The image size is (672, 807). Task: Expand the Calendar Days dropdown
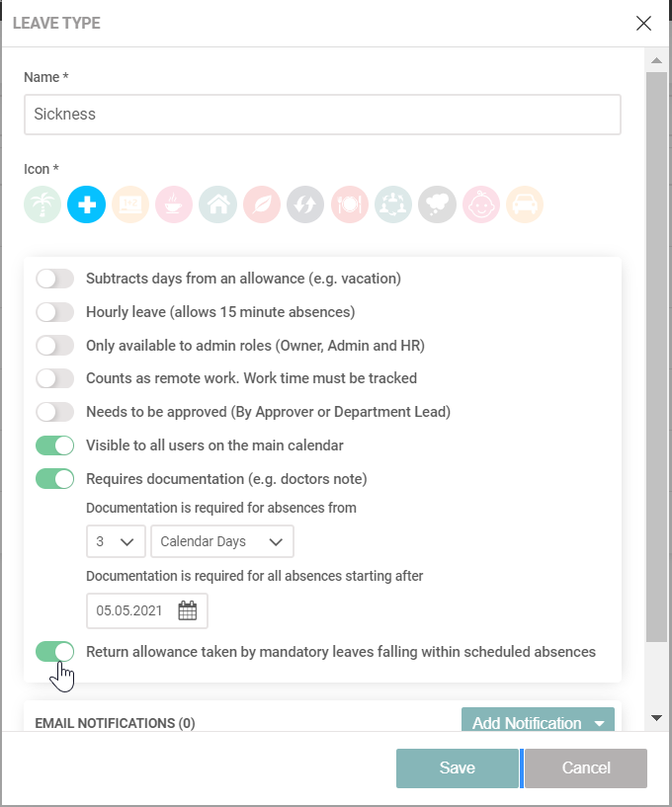[222, 541]
